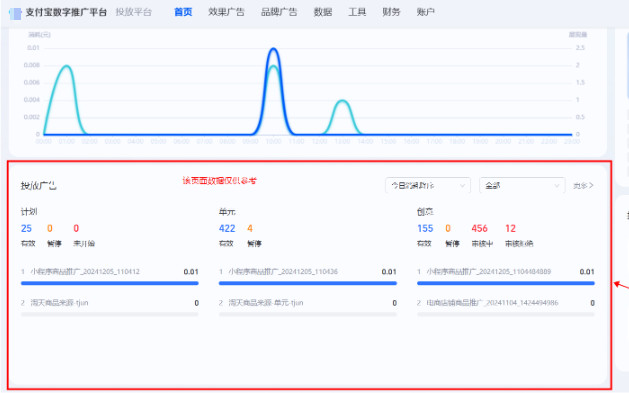Click the 单元 column heading
The image size is (629, 393).
(227, 212)
